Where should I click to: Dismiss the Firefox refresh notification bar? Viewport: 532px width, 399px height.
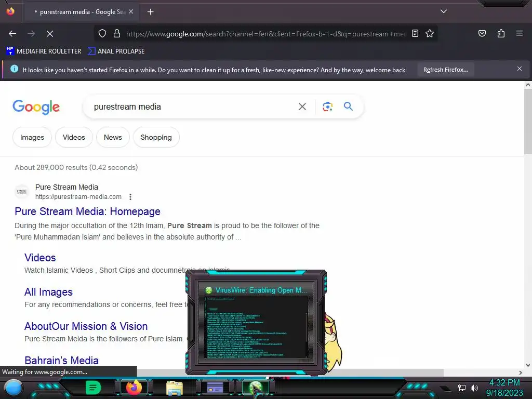(520, 69)
